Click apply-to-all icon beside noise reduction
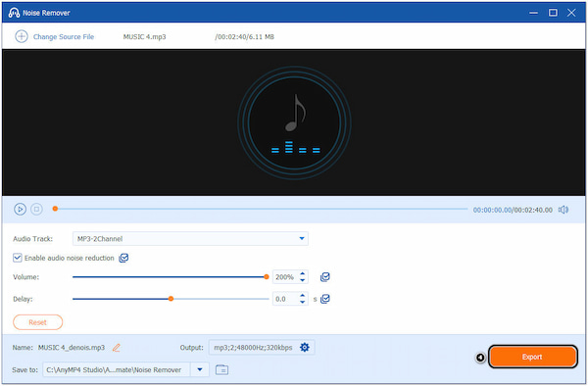This screenshot has width=588, height=386. pyautogui.click(x=123, y=258)
